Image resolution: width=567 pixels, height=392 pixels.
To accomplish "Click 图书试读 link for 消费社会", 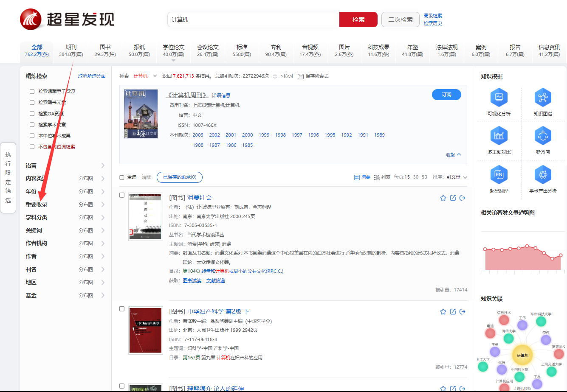I will tap(192, 280).
